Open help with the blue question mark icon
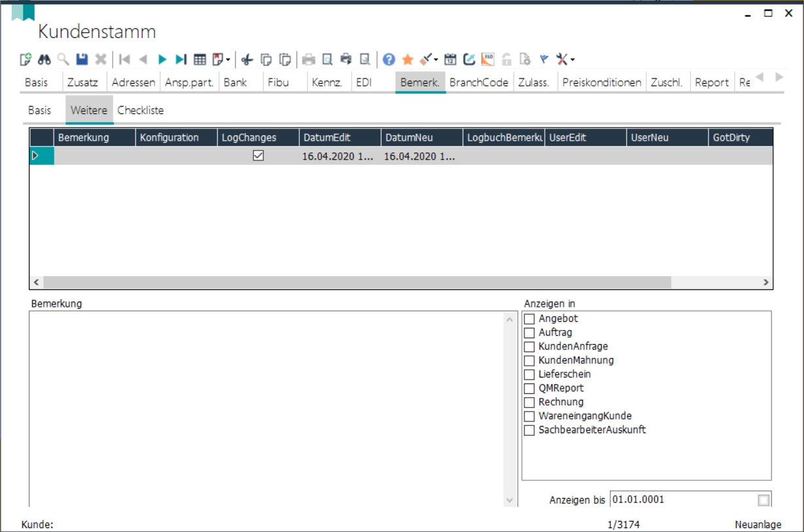Screen dimensions: 804x532 coord(389,60)
